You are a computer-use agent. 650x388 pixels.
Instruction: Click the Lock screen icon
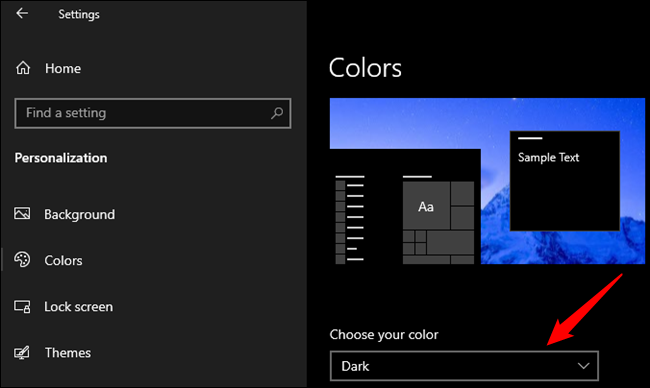22,306
